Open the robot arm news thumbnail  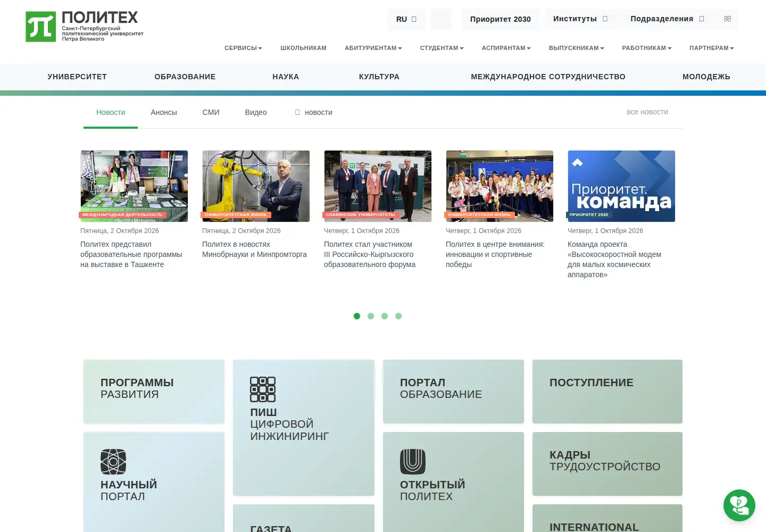[x=256, y=186]
